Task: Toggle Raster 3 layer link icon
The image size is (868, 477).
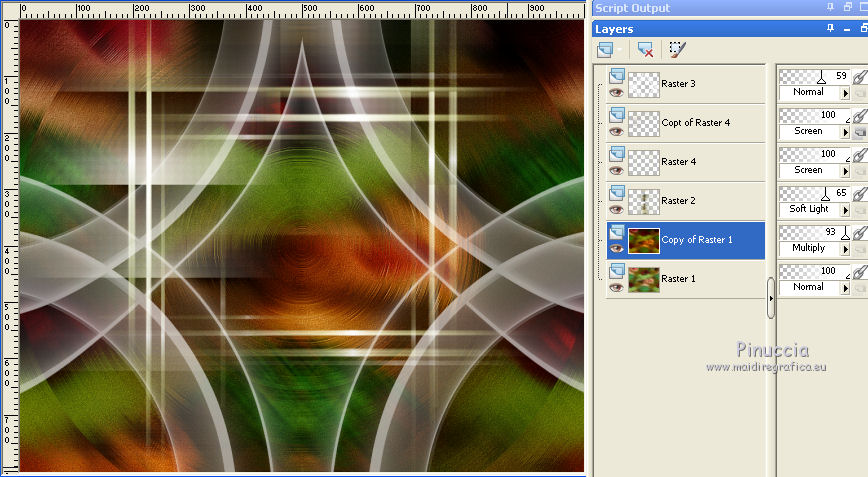Action: pos(860,76)
